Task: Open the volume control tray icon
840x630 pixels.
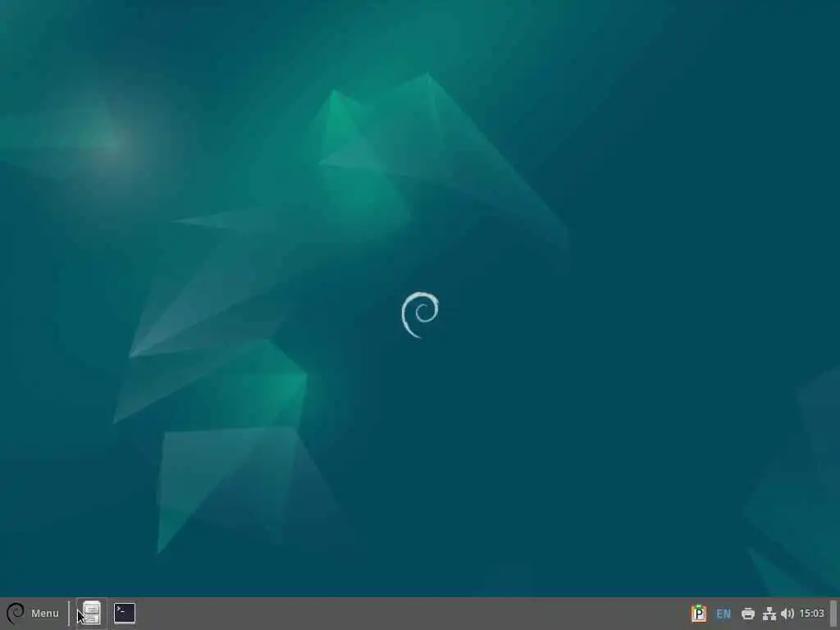Action: (787, 614)
